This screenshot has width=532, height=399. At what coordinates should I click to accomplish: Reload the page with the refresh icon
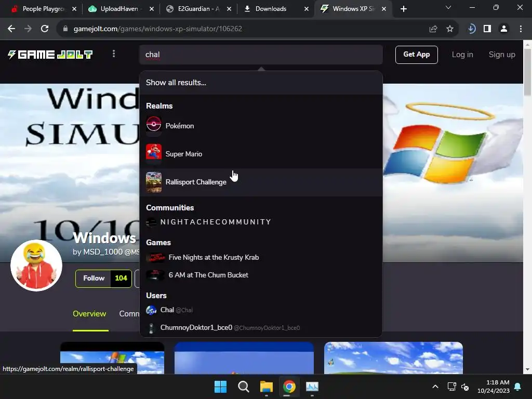[x=45, y=29]
